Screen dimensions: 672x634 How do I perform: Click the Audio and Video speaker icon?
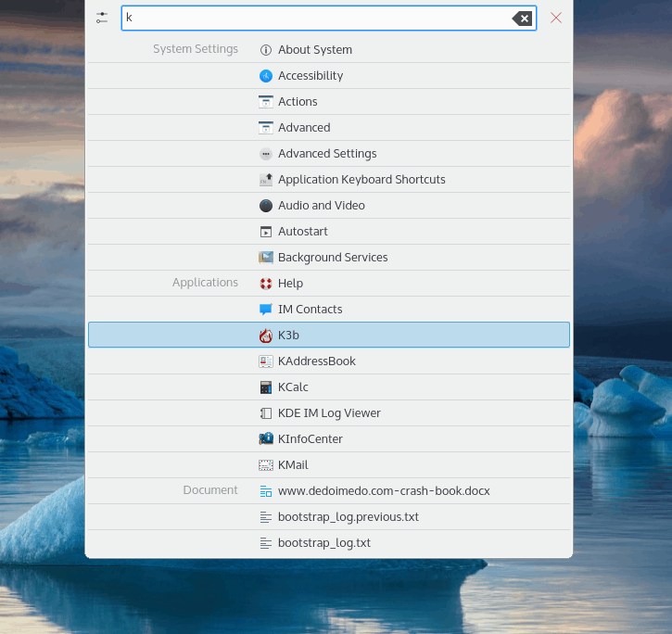[266, 206]
